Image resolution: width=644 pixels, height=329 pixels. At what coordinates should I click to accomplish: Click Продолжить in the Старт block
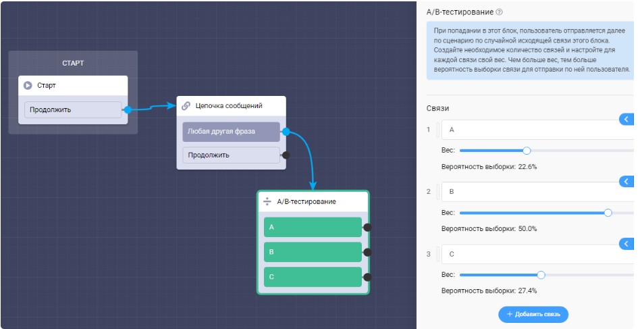73,109
